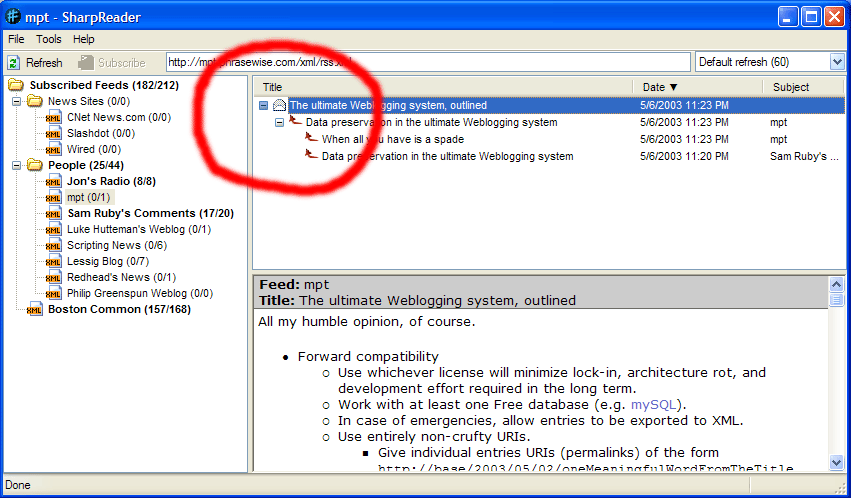This screenshot has width=851, height=498.
Task: Click arrow icon of mpt Data preservation row
Action: click(295, 120)
